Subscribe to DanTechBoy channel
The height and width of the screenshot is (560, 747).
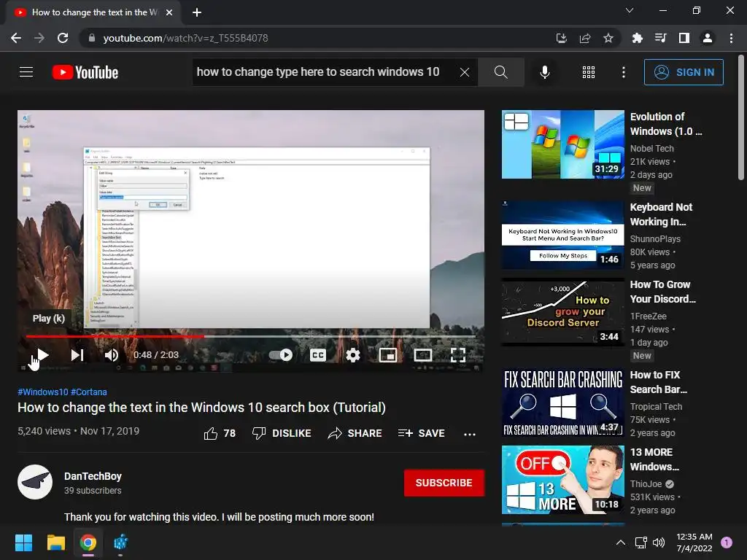pyautogui.click(x=444, y=483)
